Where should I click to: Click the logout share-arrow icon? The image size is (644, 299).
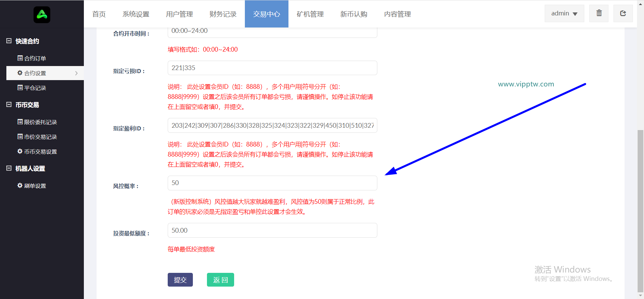point(623,13)
